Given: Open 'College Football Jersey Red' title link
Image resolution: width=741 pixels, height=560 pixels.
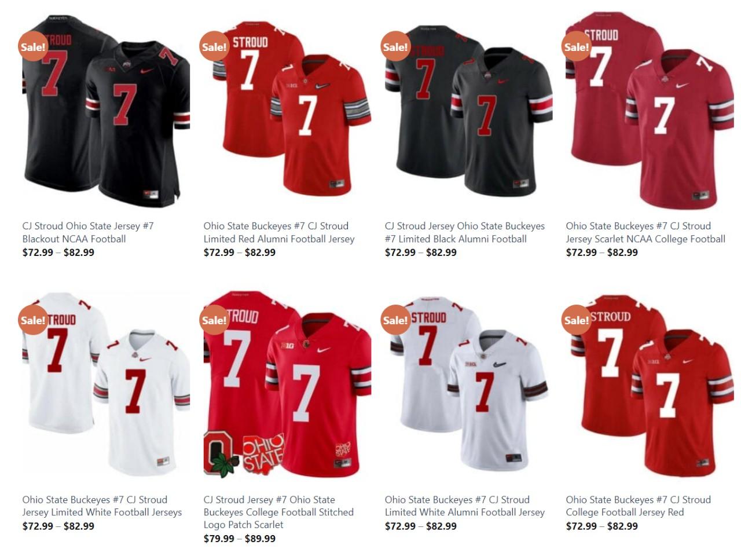Looking at the screenshot, I should (625, 513).
